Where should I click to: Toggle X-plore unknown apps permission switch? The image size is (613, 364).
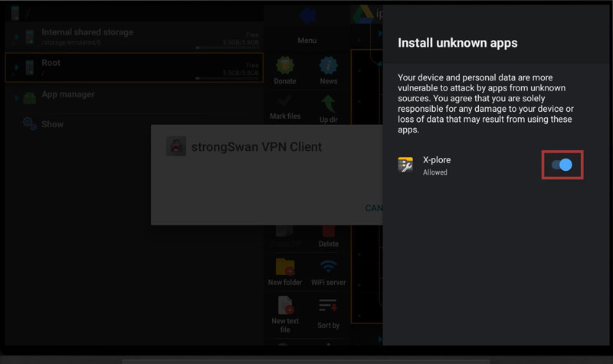(562, 165)
